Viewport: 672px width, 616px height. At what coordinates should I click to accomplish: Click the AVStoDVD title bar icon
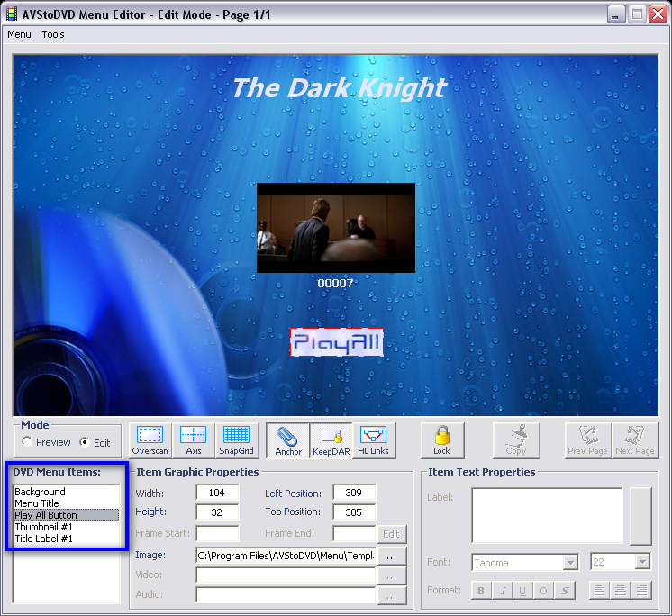point(12,14)
